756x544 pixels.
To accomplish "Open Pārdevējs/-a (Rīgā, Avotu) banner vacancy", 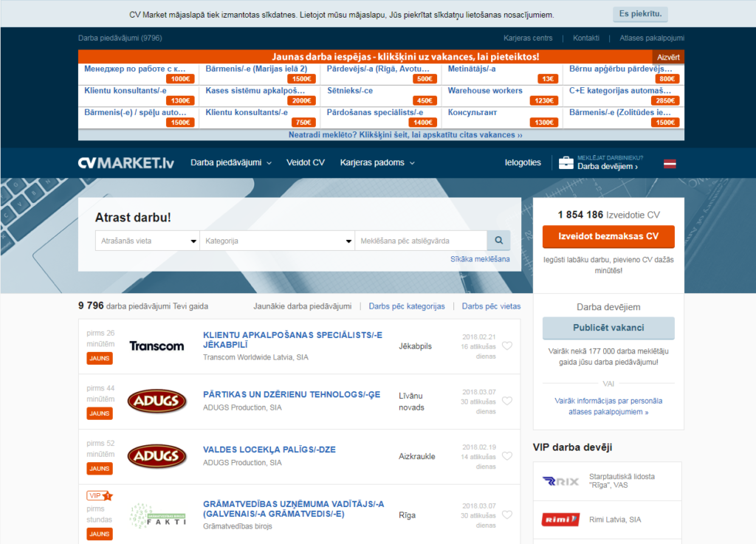I will point(378,69).
